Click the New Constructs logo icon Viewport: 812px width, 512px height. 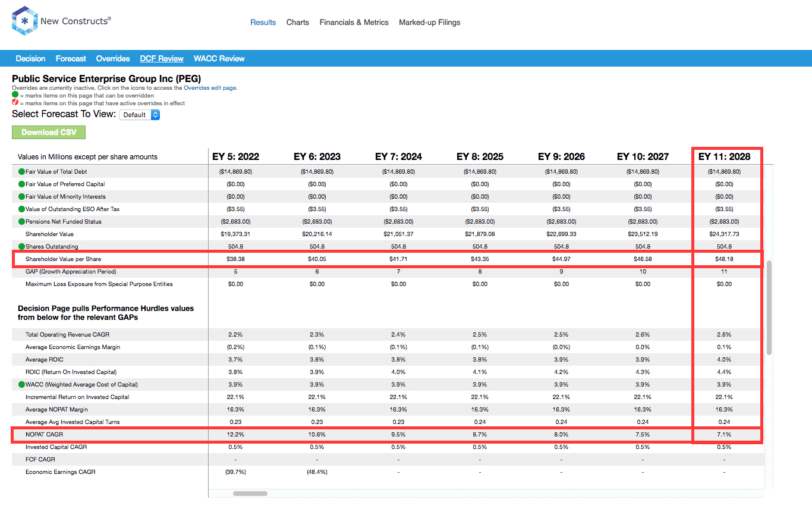coord(24,21)
